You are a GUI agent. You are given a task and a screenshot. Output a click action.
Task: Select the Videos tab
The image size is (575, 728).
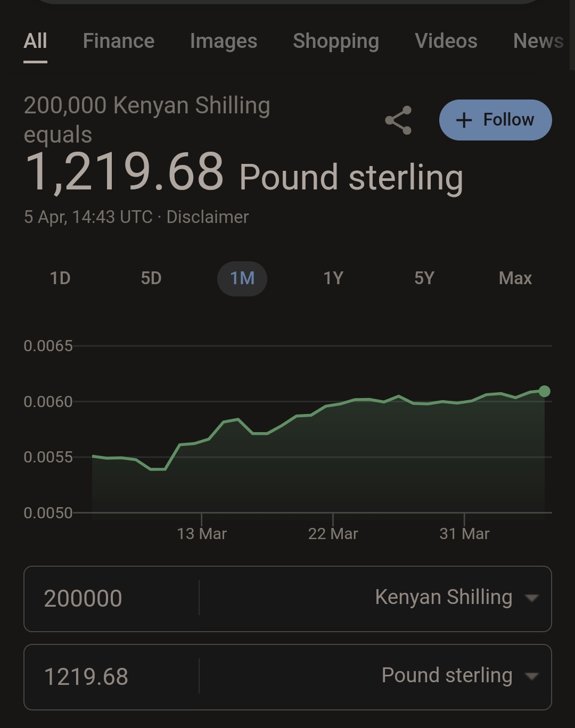446,41
